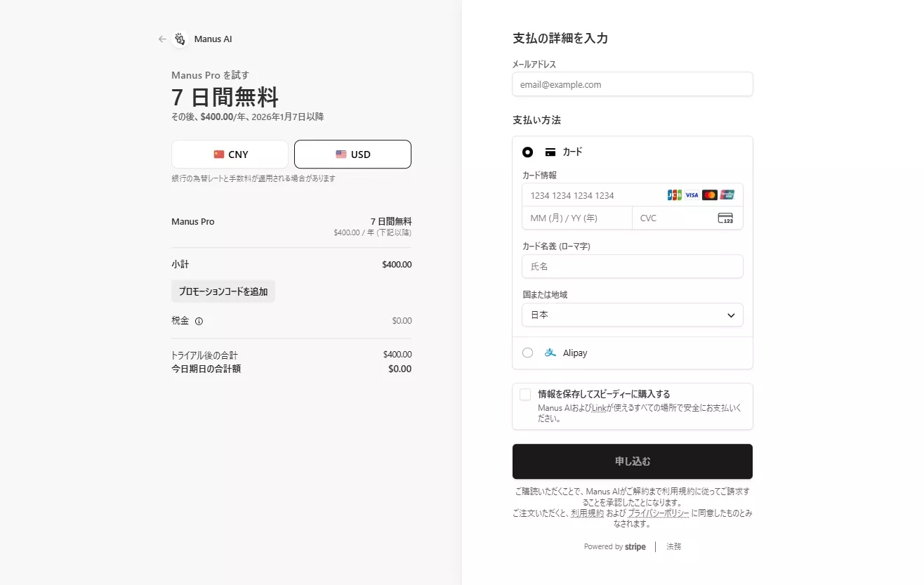
Task: Click the 銀行の為替レート notice text
Action: click(x=253, y=178)
